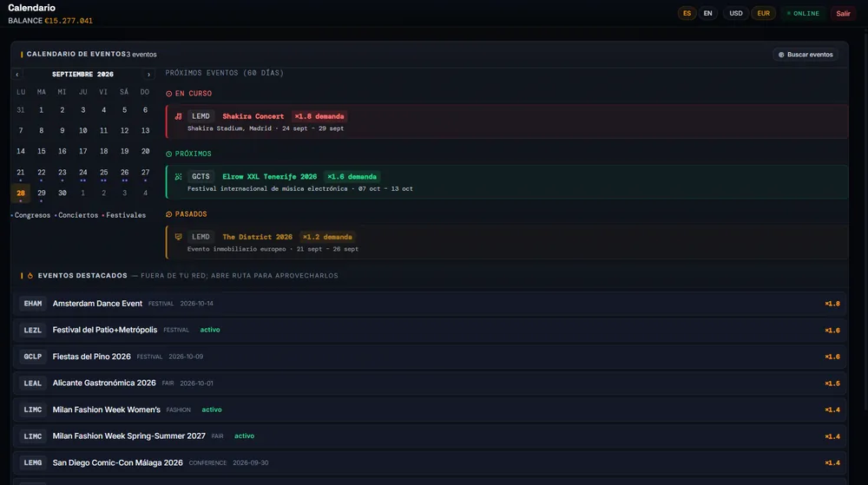Toggle currency to USD
868x485 pixels.
pyautogui.click(x=736, y=13)
